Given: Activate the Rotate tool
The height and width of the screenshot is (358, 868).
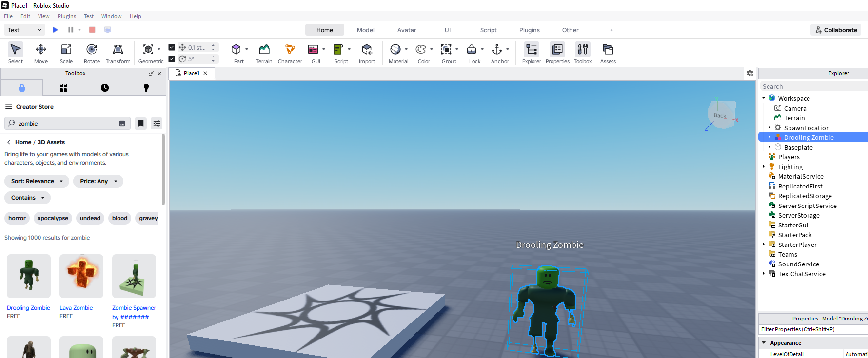Looking at the screenshot, I should click(x=92, y=54).
